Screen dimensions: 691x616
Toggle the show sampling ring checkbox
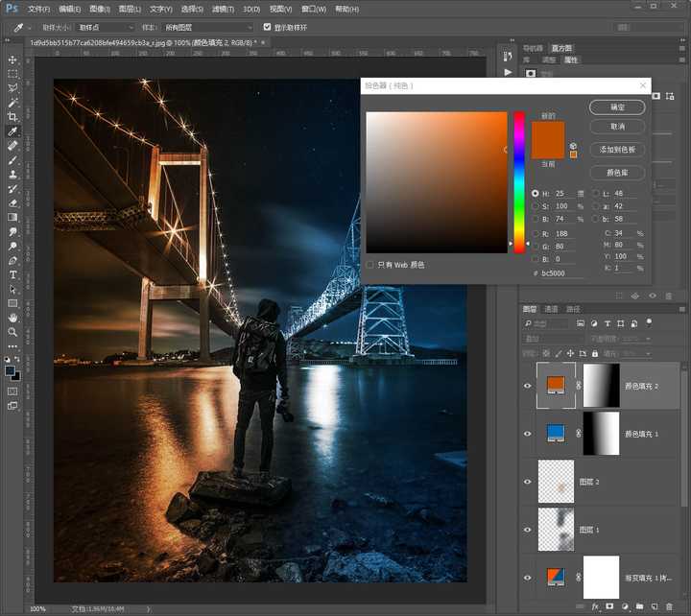pos(267,27)
